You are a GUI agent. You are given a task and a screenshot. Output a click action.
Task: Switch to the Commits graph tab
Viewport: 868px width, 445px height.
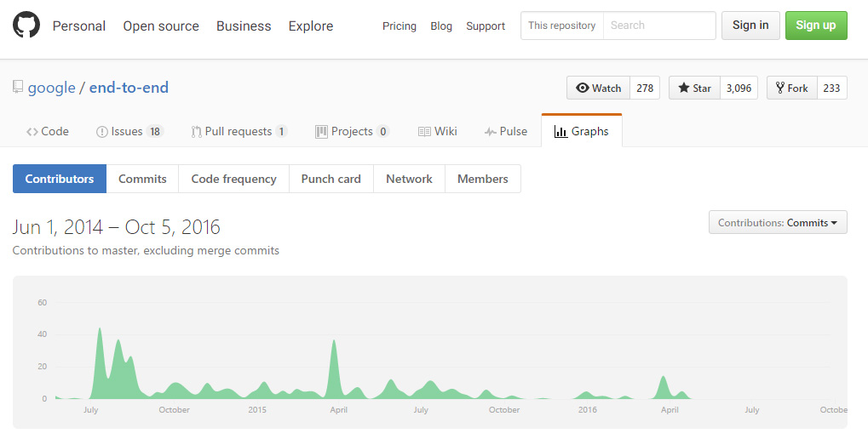(142, 179)
